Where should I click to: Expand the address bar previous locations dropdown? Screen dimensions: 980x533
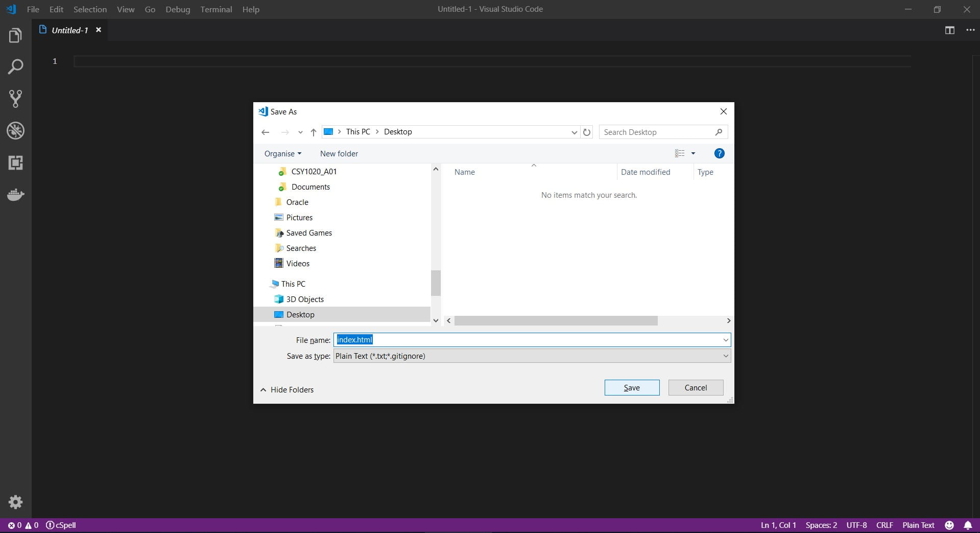click(575, 132)
